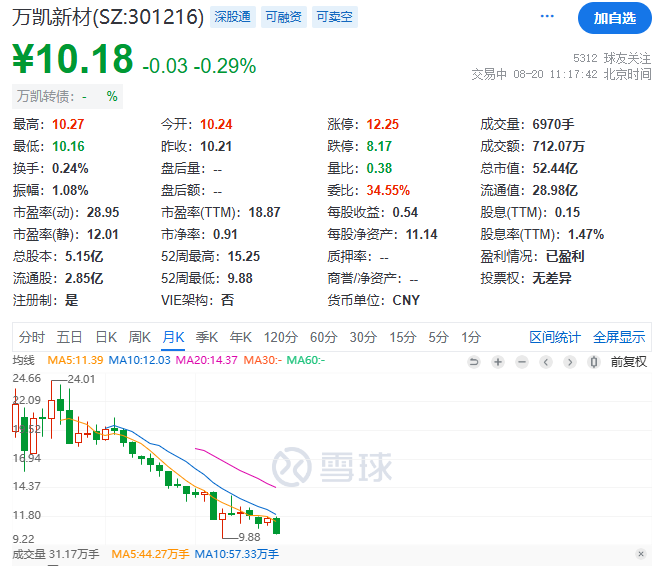668x566 pixels.
Task: Click the 委比 value 34.55%
Action: tap(388, 190)
